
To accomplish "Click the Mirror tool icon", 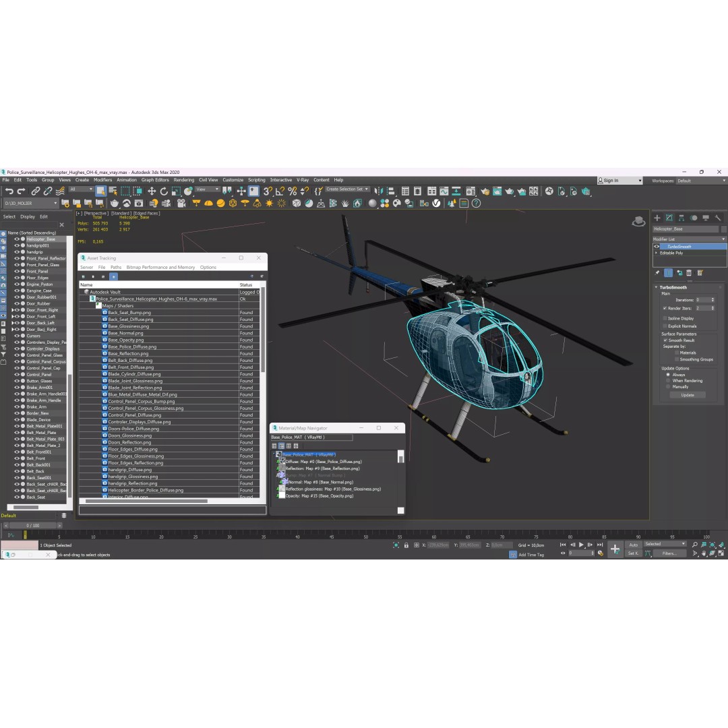I will 379,191.
